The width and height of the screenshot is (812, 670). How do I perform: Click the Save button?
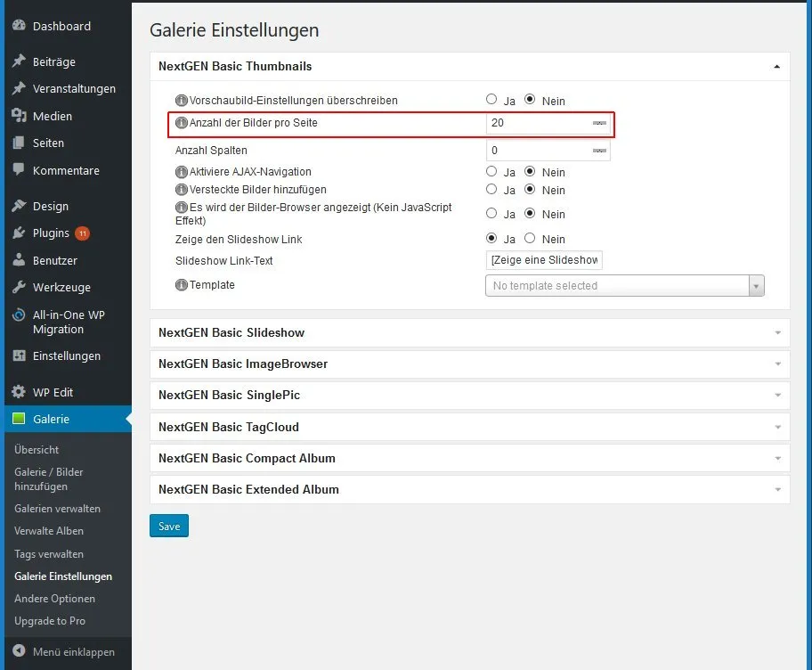169,526
